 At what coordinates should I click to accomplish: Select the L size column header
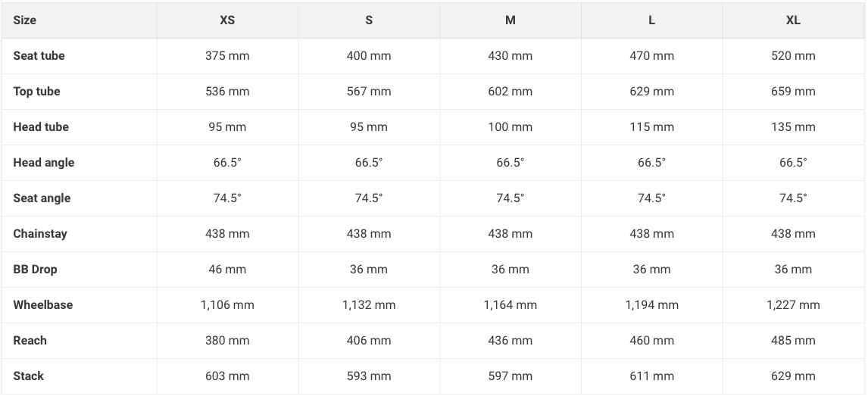[652, 20]
